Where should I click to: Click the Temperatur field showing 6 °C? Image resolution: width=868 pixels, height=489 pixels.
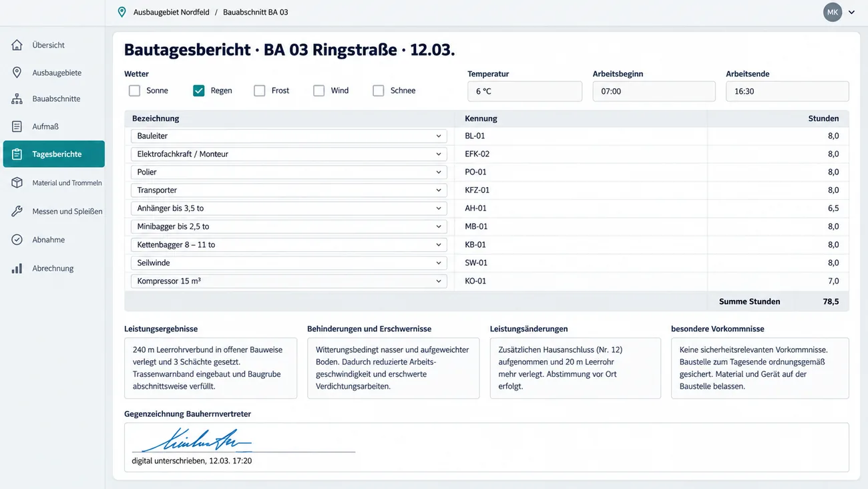tap(525, 92)
